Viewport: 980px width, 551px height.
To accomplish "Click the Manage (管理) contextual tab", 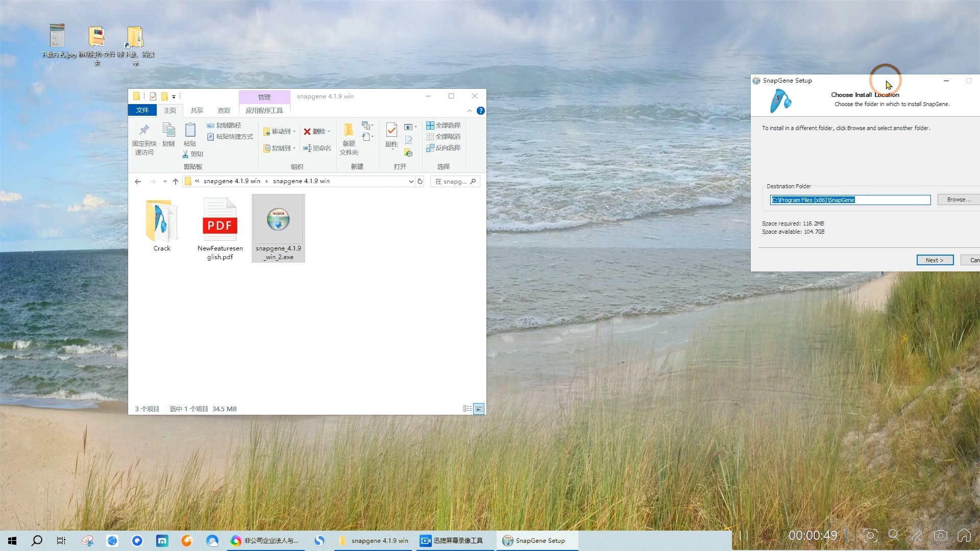I will point(264,97).
